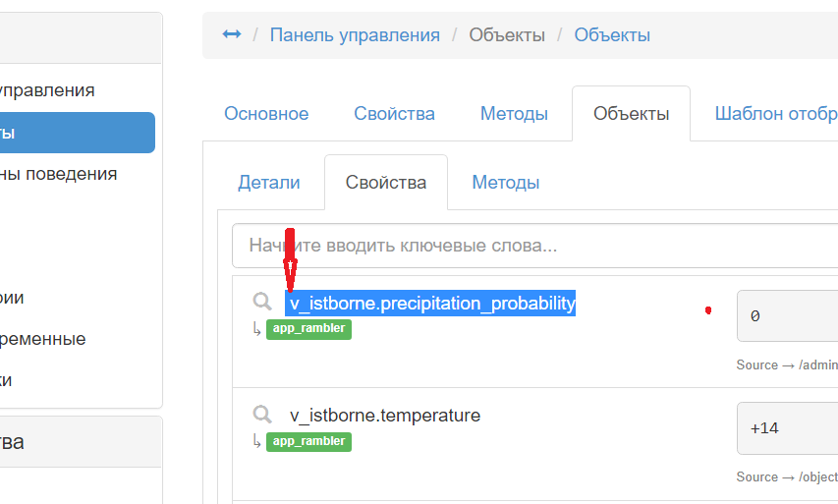Select the v_istborne.temperature property name

click(385, 416)
